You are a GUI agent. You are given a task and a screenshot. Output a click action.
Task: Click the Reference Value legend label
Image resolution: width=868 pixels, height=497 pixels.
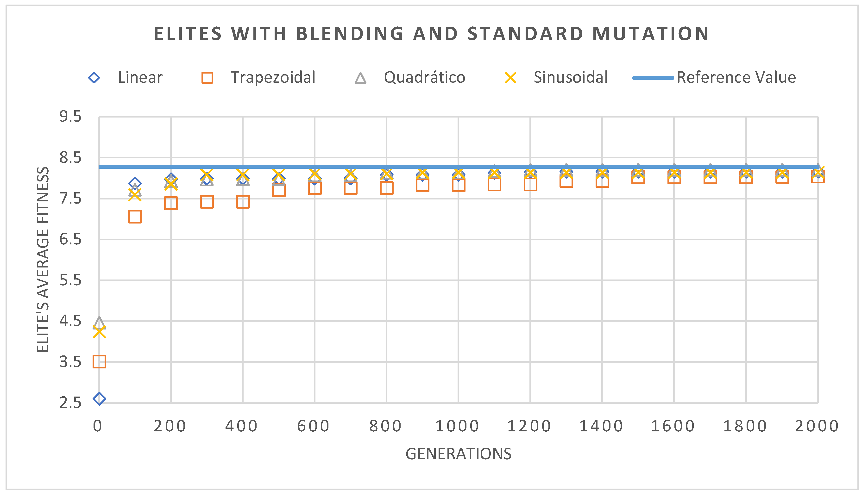tap(736, 77)
